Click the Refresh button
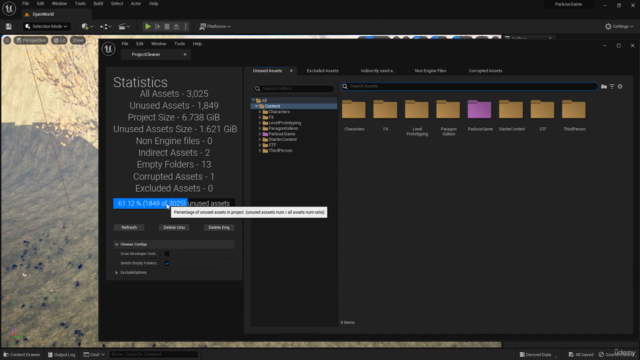 click(129, 227)
